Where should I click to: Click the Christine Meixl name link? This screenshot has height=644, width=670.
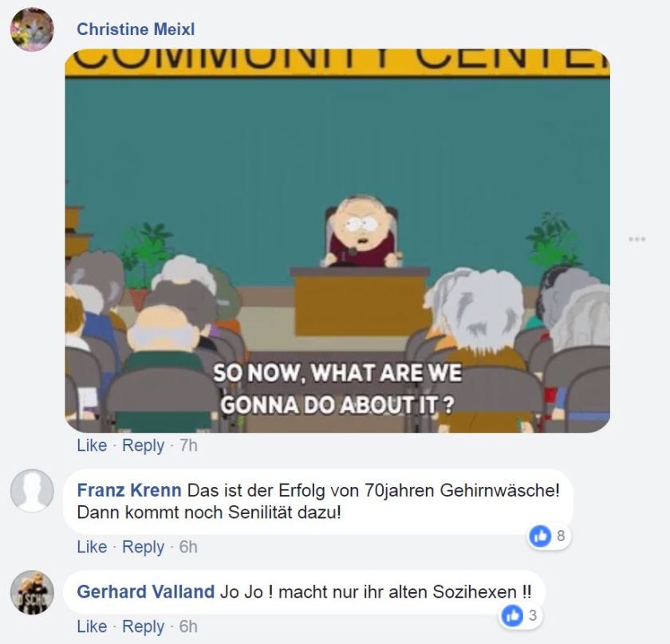tap(136, 29)
